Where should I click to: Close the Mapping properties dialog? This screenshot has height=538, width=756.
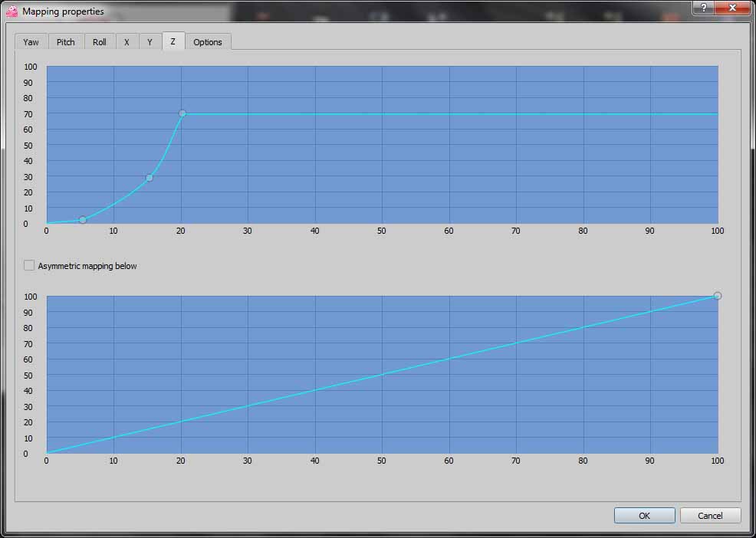click(x=732, y=8)
